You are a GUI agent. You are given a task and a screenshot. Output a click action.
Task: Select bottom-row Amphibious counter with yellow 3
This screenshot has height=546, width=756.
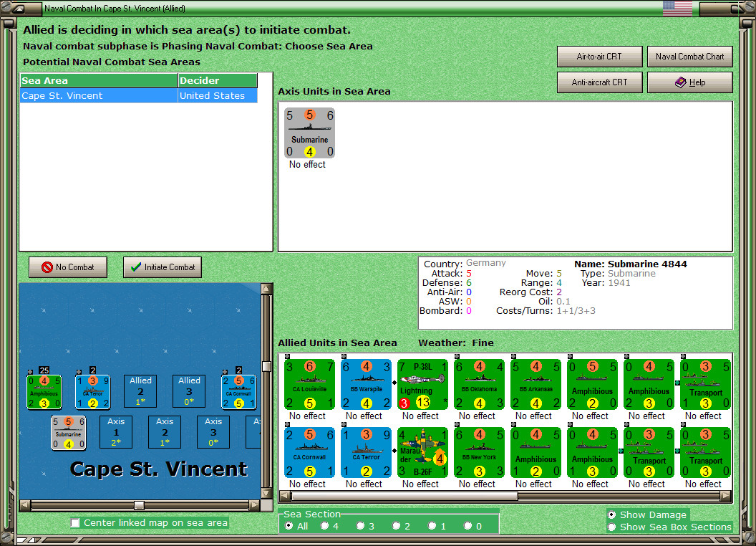[592, 452]
